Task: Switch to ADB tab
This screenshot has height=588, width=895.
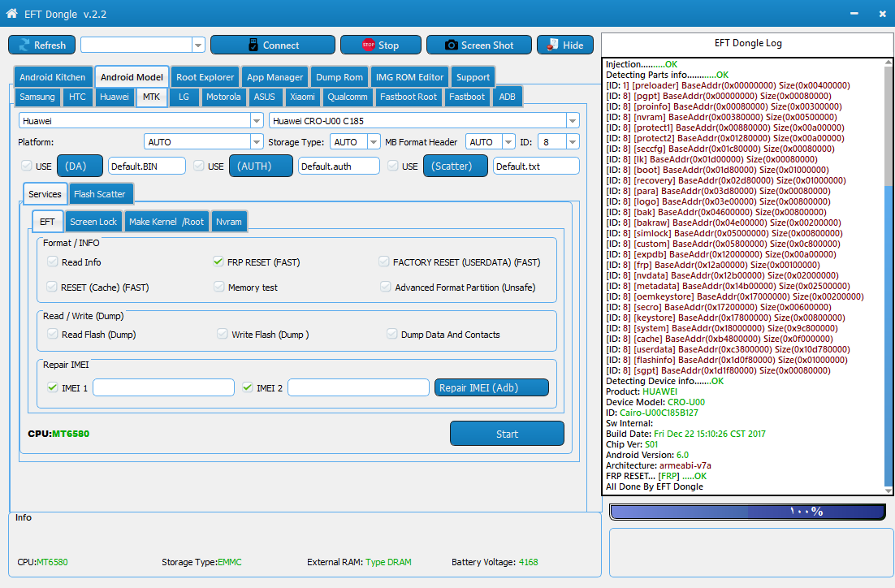Action: coord(507,97)
